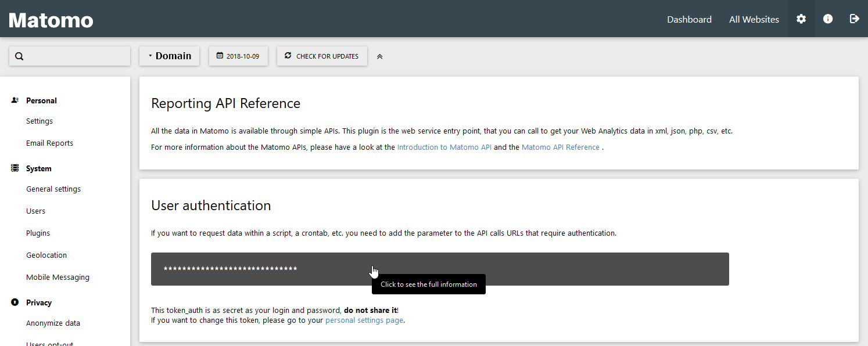The image size is (868, 346).
Task: Click the System section server icon
Action: (15, 168)
